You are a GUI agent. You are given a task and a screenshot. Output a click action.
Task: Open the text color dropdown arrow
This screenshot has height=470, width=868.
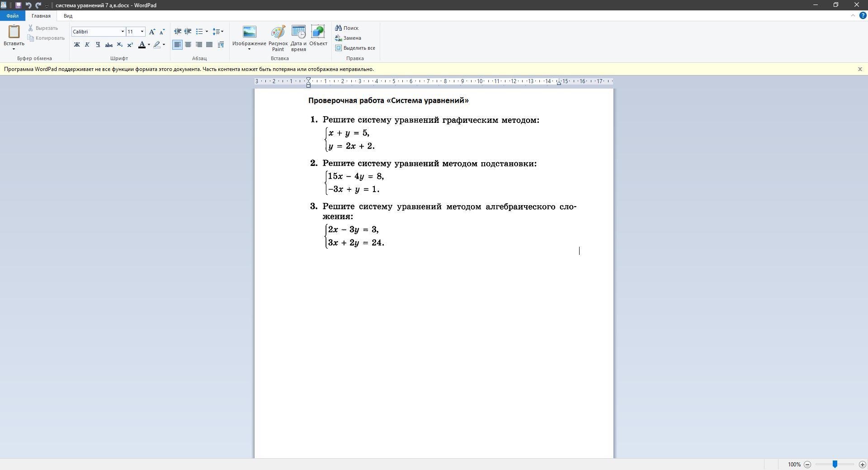click(x=149, y=45)
